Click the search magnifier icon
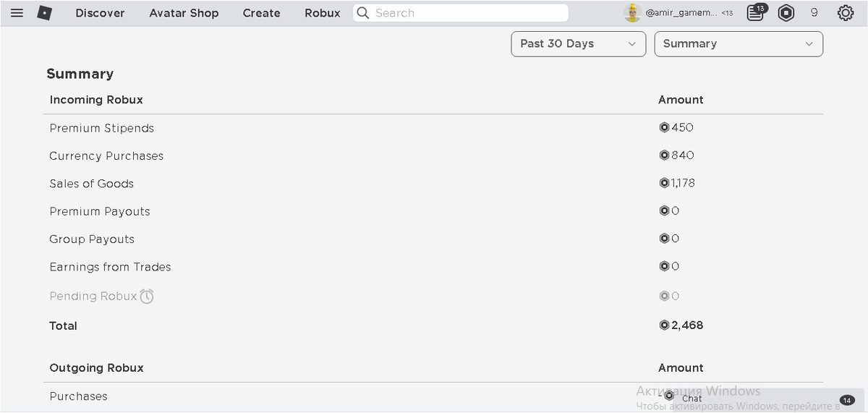This screenshot has width=868, height=413. [363, 13]
